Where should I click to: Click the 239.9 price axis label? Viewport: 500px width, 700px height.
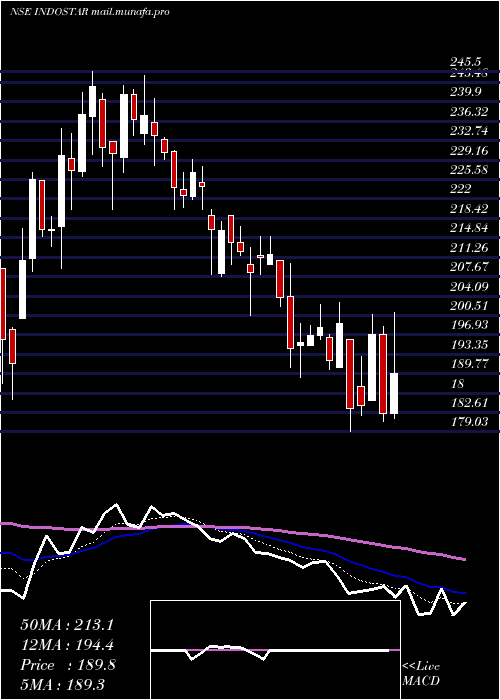(x=467, y=92)
